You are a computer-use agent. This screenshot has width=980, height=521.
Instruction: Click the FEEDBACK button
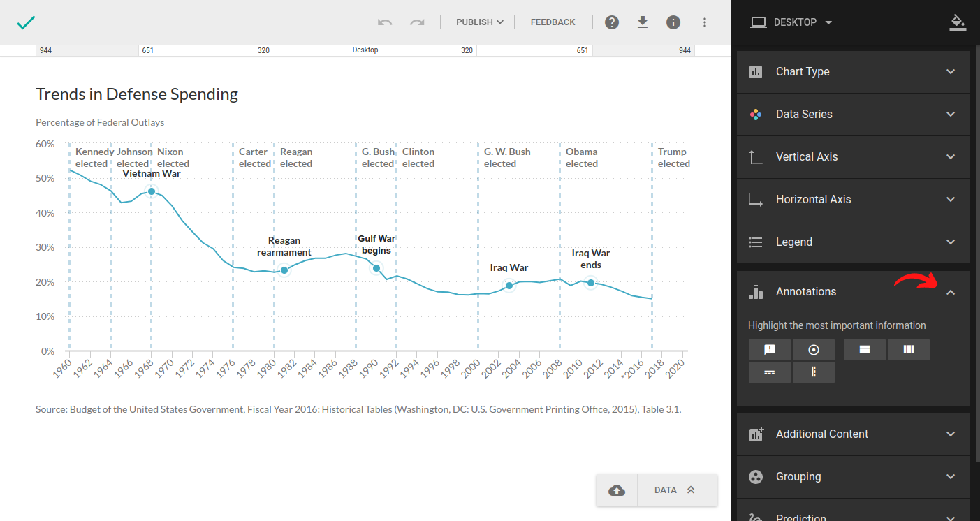[553, 22]
